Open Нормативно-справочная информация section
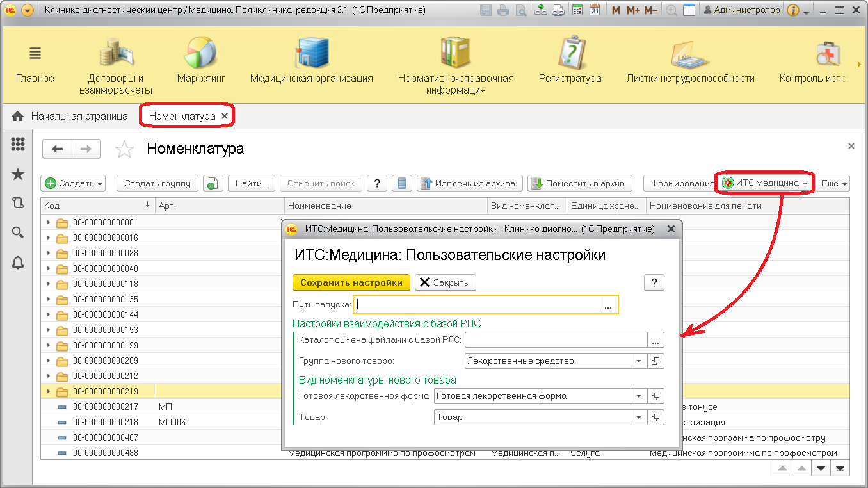The width and height of the screenshot is (868, 488). 456,66
